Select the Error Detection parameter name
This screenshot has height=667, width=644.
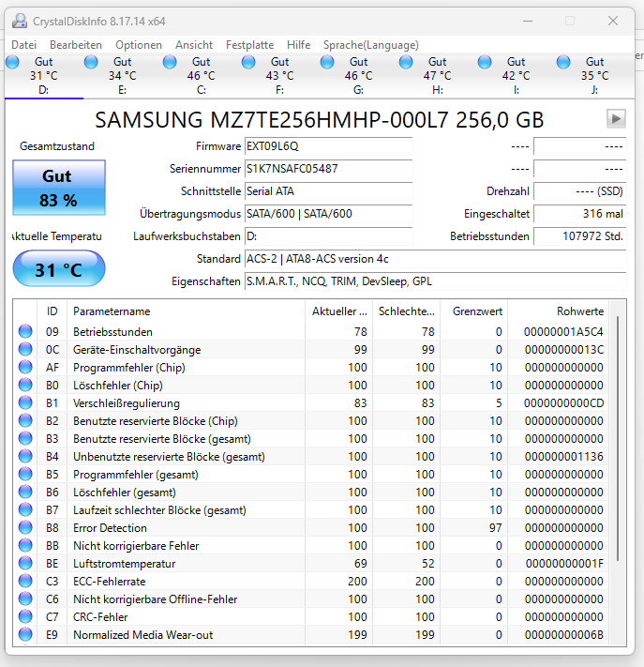point(110,528)
